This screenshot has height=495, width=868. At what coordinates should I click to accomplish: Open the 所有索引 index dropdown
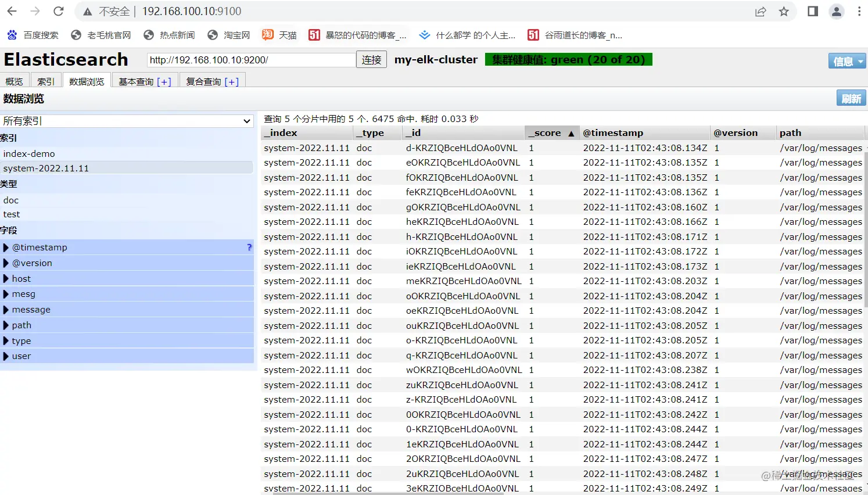[x=127, y=121]
